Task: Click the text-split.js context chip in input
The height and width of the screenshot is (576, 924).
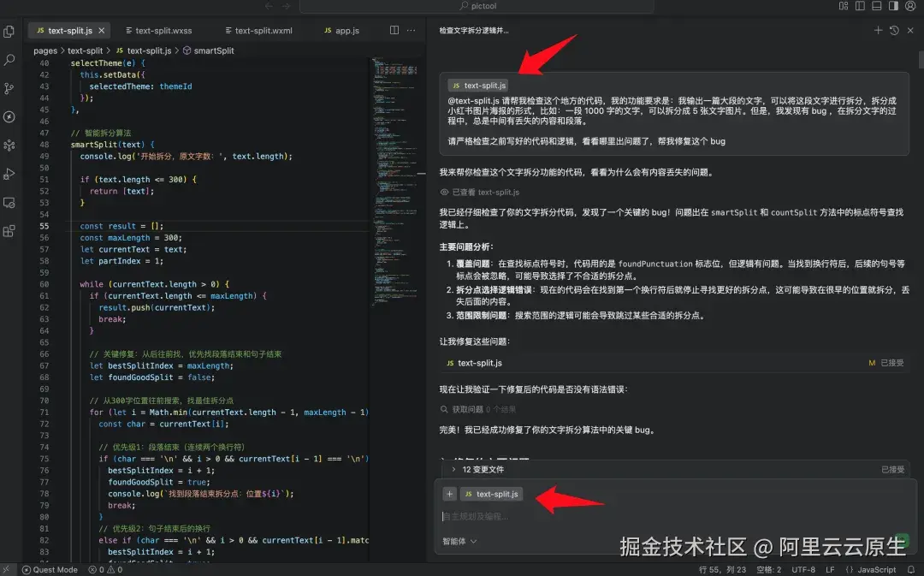Action: pyautogui.click(x=491, y=494)
